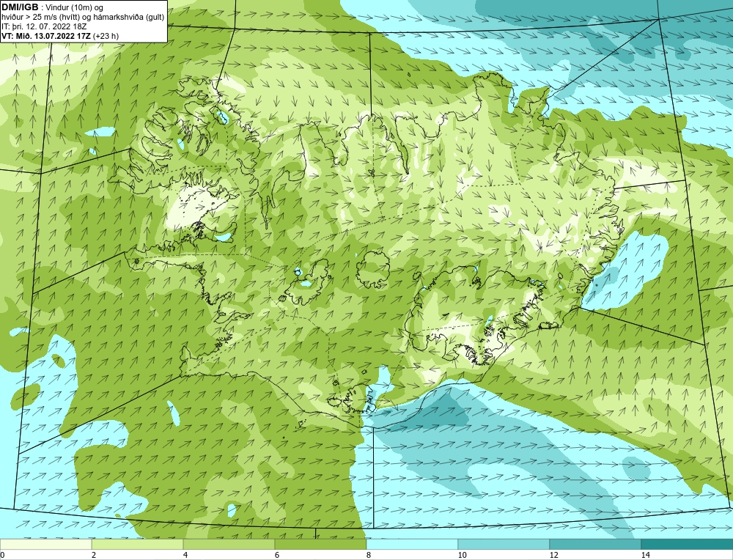Click the 8–10 m/s pale cyan legend swatch

click(x=412, y=544)
